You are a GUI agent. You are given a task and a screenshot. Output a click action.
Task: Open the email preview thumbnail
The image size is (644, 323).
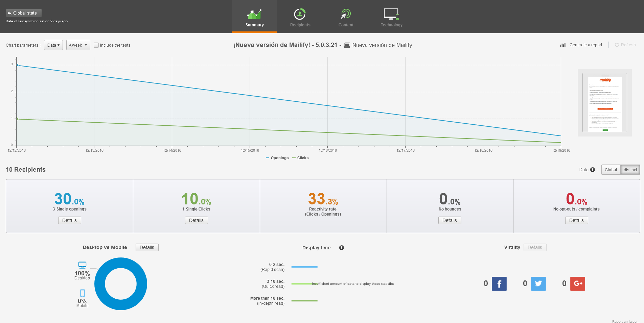(x=604, y=103)
